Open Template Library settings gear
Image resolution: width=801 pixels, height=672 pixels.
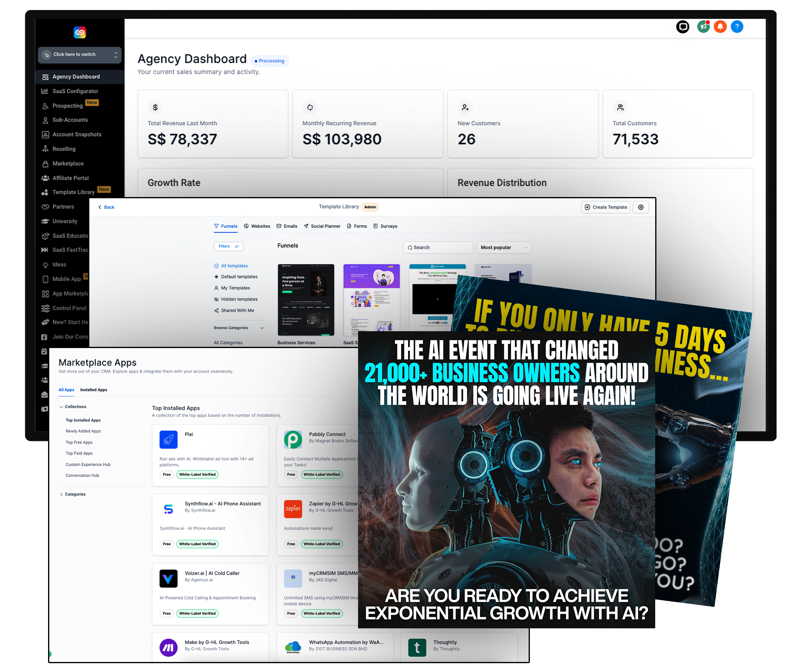(641, 207)
